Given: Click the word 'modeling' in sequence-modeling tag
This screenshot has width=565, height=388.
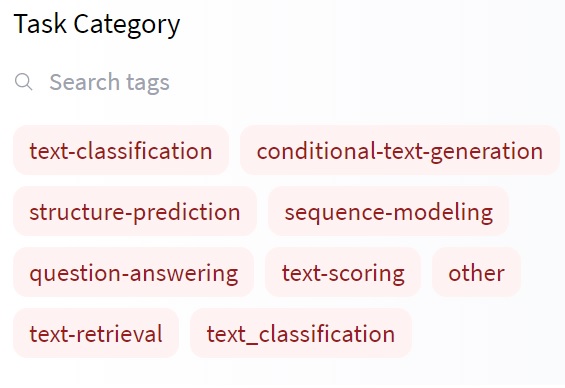Looking at the screenshot, I should pos(442,212).
